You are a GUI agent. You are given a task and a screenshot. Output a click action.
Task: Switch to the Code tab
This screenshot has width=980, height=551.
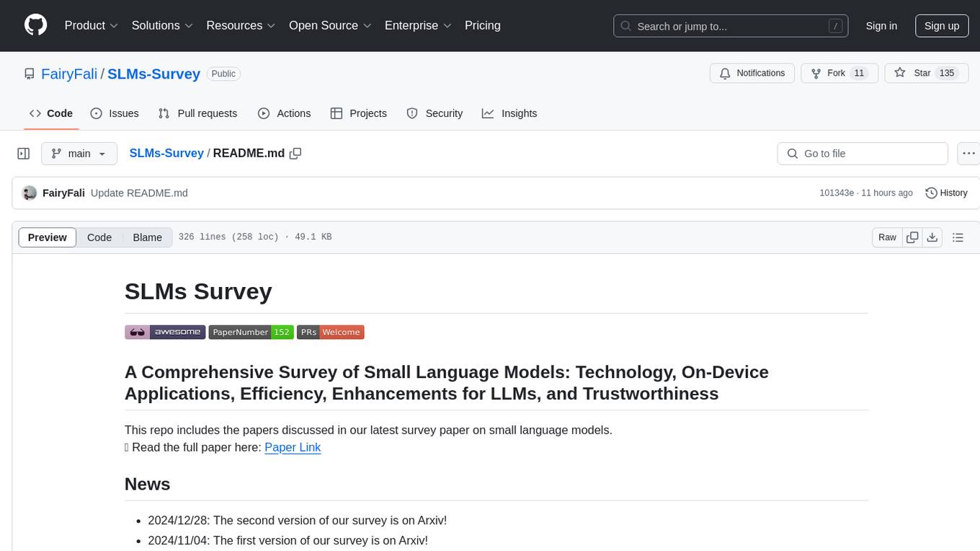point(51,113)
